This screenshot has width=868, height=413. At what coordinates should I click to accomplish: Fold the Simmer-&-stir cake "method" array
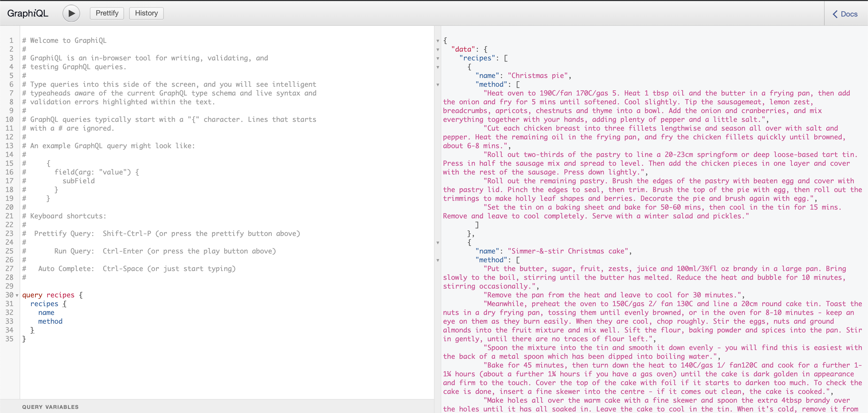tap(438, 260)
